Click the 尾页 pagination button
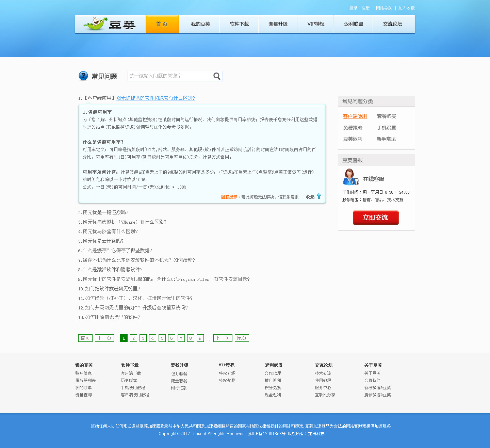This screenshot has height=448, width=490. (x=242, y=338)
